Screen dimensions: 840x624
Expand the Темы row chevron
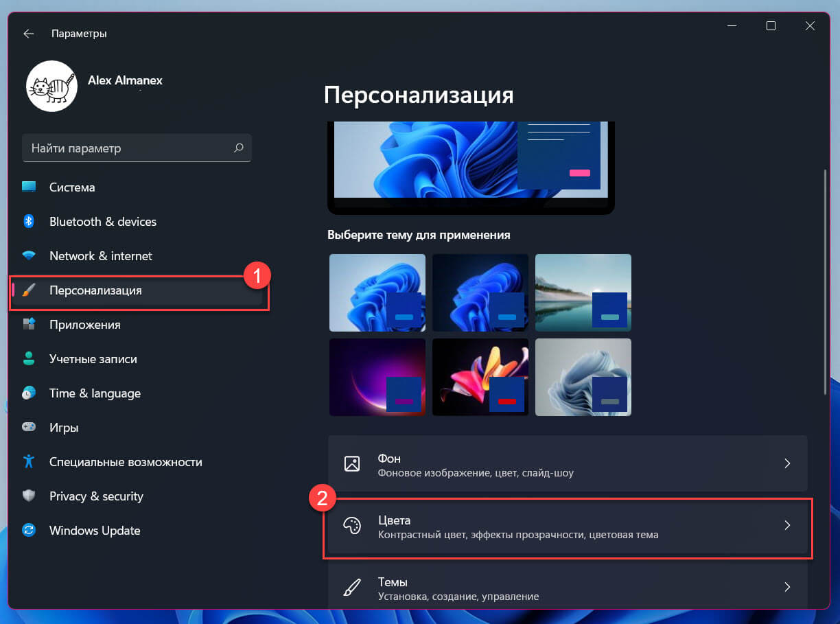tap(787, 588)
